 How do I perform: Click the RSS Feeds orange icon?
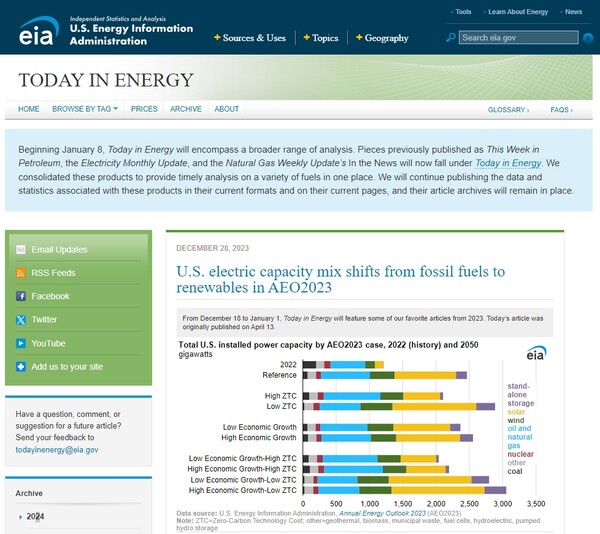click(20, 273)
